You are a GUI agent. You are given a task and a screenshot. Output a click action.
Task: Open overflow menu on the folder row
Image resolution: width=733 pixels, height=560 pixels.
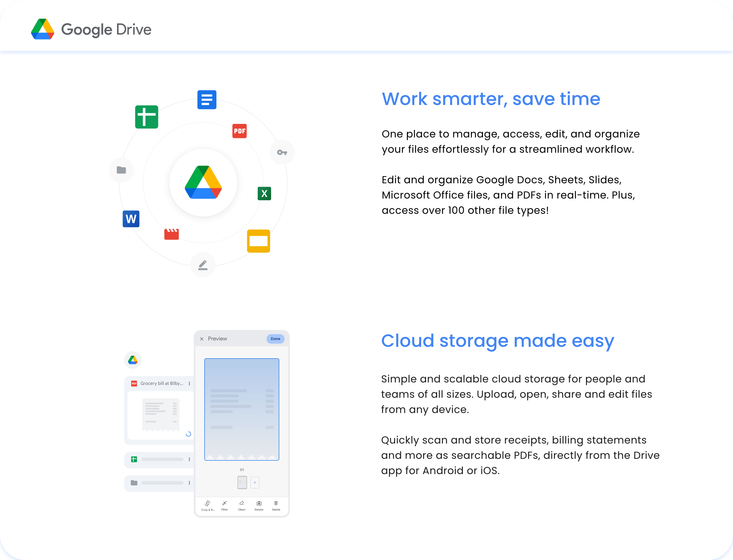pos(190,483)
